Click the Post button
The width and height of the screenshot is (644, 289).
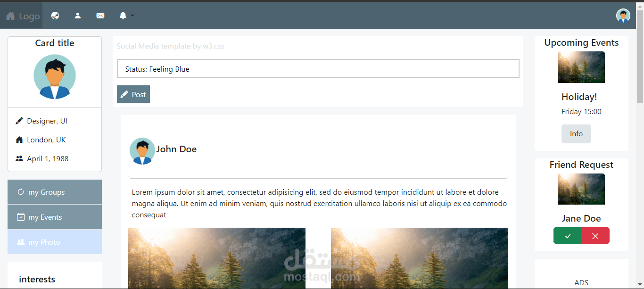(x=133, y=94)
